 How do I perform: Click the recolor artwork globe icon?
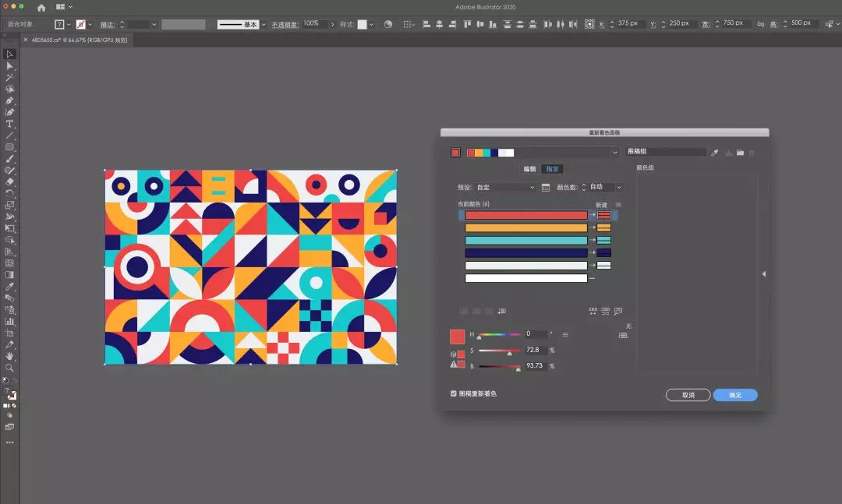tap(388, 24)
